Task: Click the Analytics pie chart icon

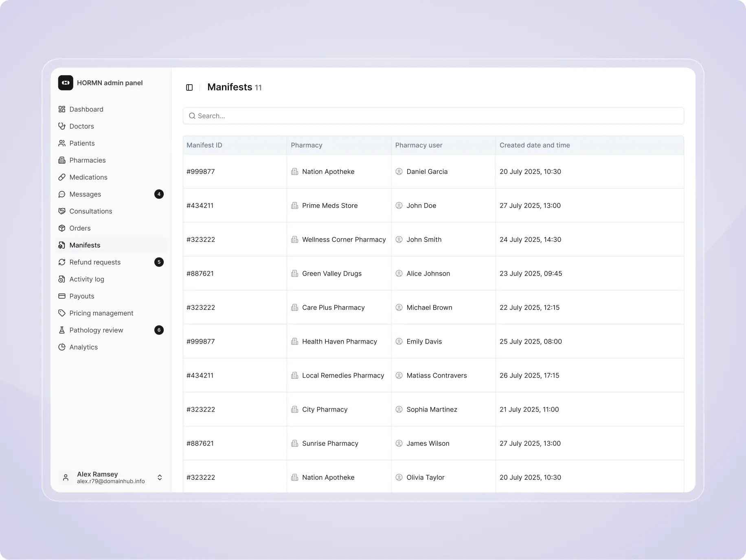Action: [x=62, y=347]
